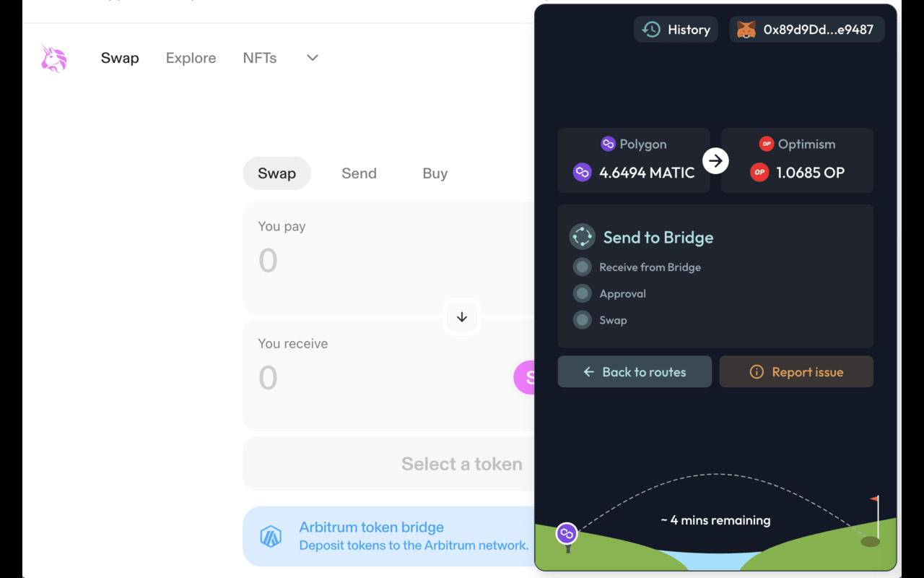Click the arrow between Polygon and Optimism
Image resolution: width=924 pixels, height=578 pixels.
point(715,160)
